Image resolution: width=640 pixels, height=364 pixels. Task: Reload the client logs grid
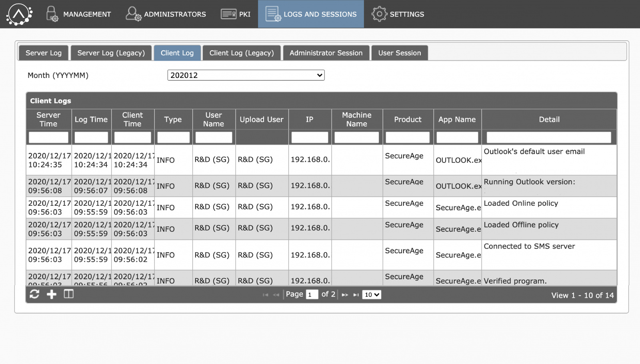[x=34, y=294]
